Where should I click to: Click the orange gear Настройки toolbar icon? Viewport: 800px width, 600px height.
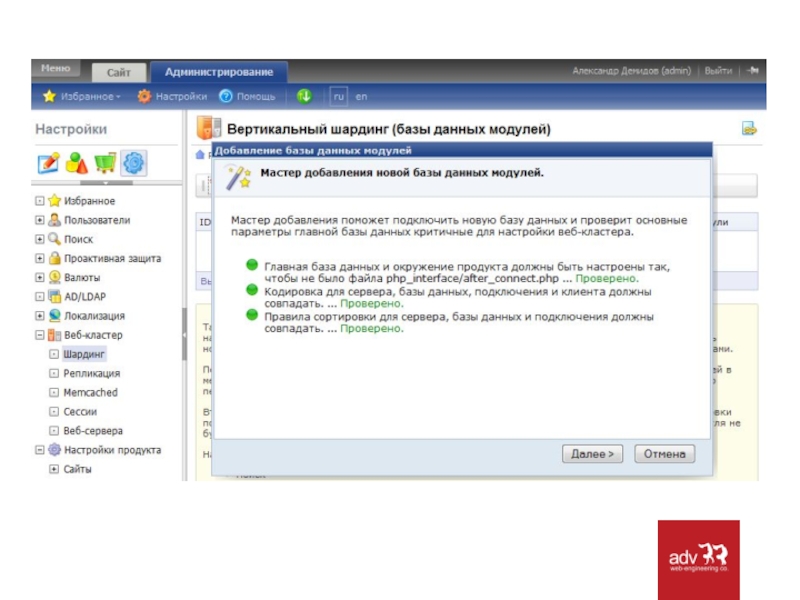(144, 96)
